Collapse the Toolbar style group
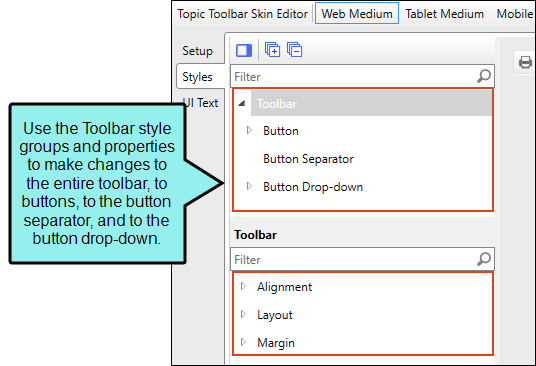 (x=242, y=104)
